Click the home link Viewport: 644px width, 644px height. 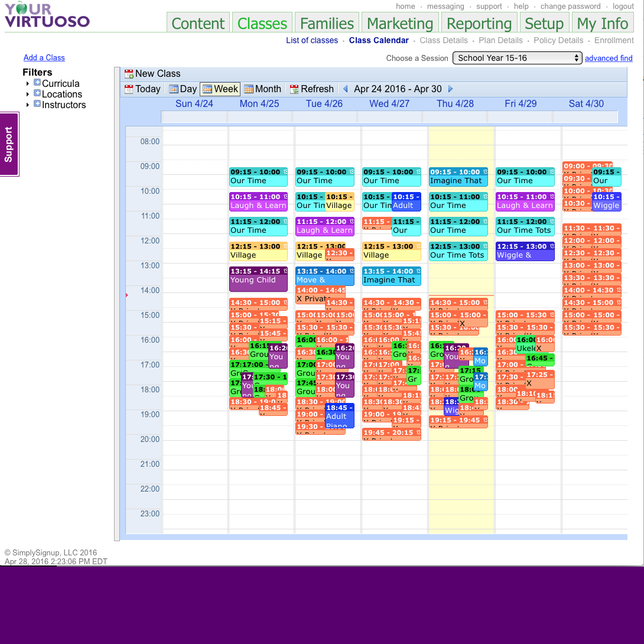pyautogui.click(x=405, y=6)
